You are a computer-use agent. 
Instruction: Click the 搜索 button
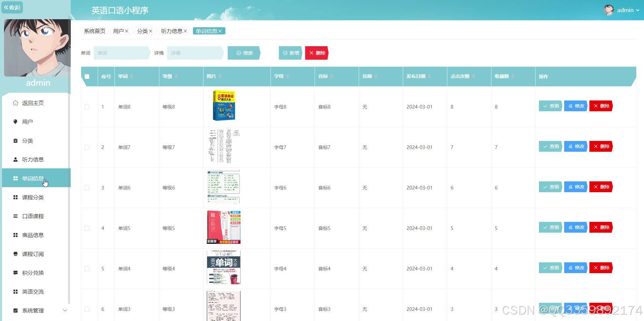click(x=244, y=53)
